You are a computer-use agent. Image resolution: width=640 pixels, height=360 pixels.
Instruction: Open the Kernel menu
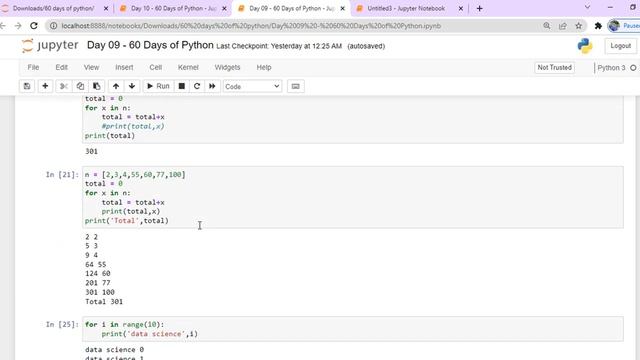coord(188,67)
